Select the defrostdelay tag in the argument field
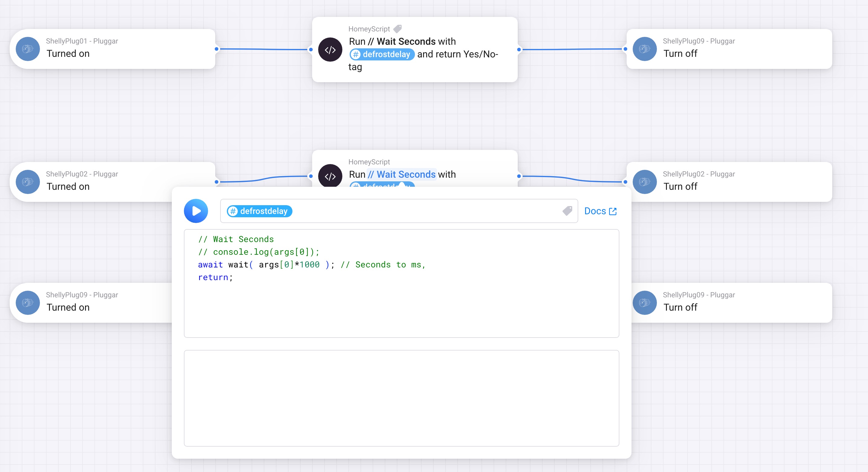Image resolution: width=868 pixels, height=472 pixels. coord(259,211)
